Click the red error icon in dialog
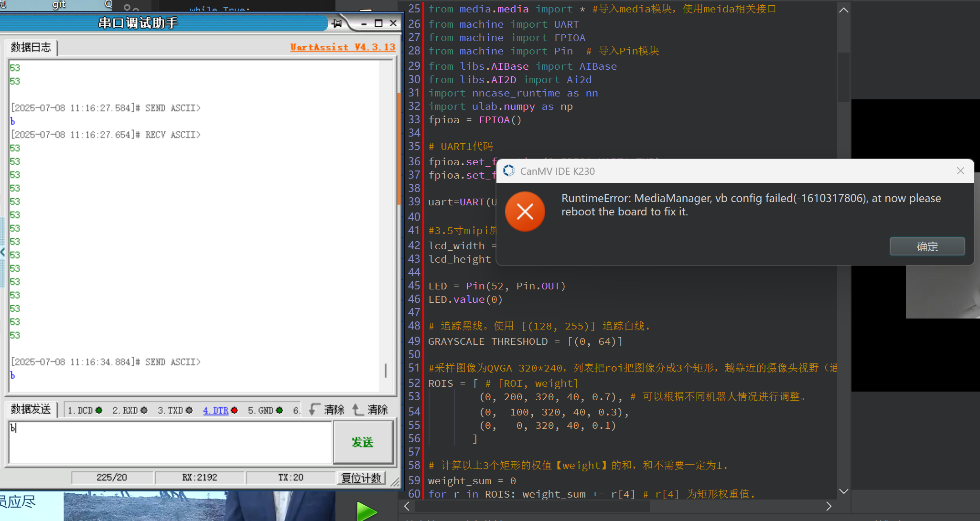 [525, 212]
